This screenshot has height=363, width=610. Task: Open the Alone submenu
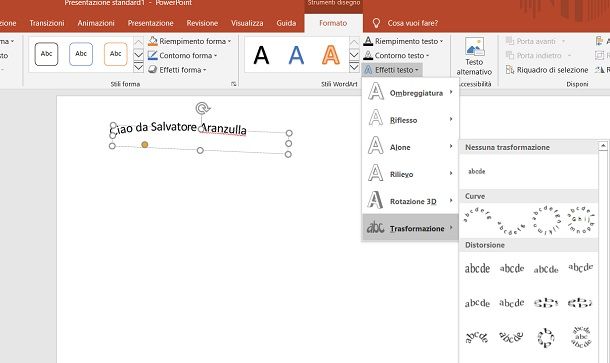(410, 147)
